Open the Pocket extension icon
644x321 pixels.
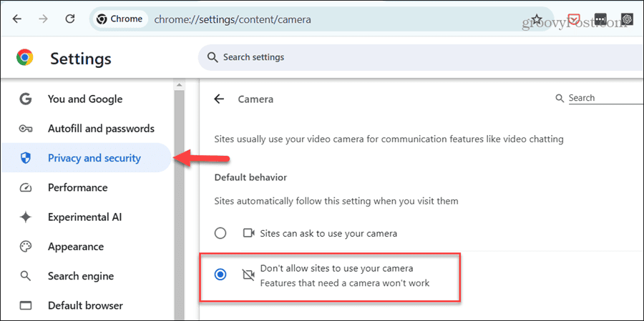click(x=573, y=19)
